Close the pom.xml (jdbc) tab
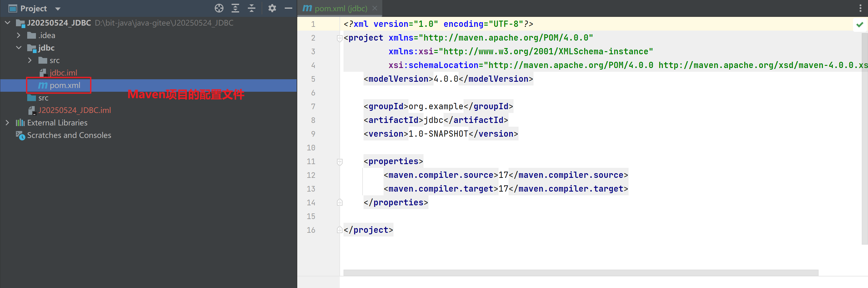 click(x=375, y=8)
